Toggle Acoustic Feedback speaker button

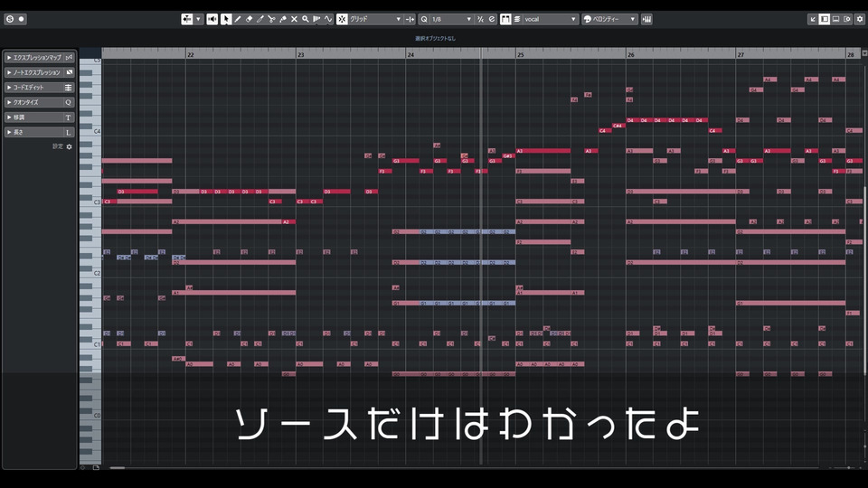click(x=212, y=19)
